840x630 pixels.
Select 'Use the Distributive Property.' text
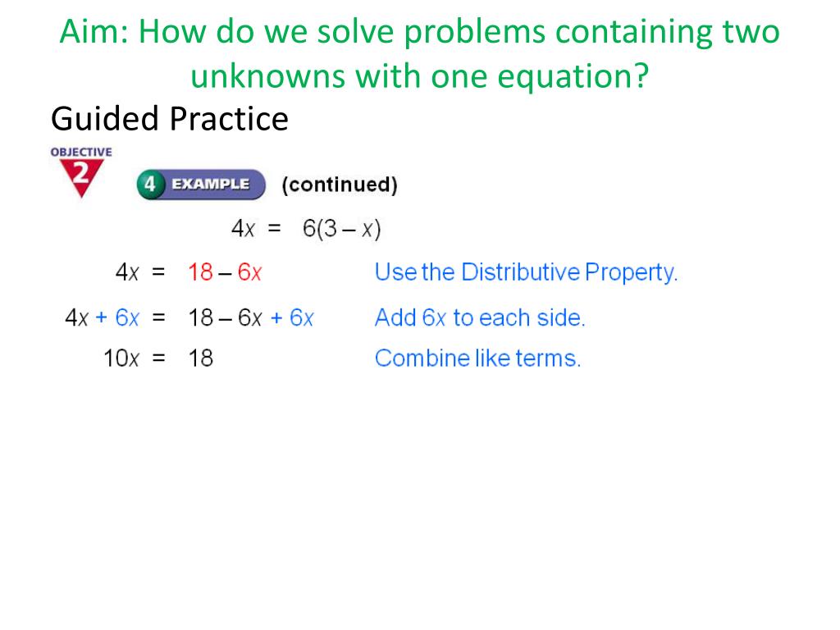pos(526,272)
